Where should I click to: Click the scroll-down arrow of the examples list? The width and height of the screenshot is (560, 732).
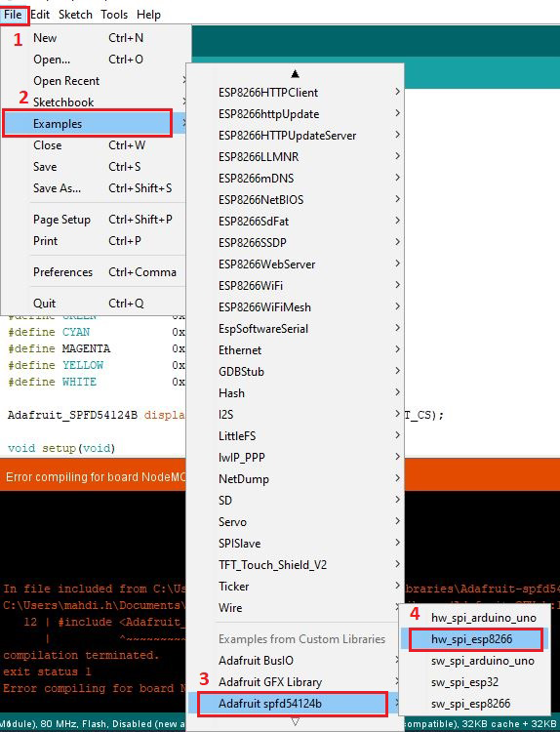coord(295,721)
